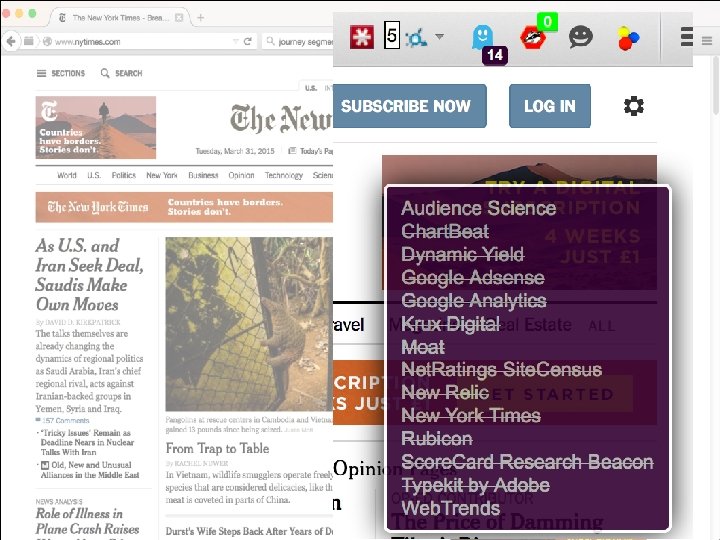The width and height of the screenshot is (720, 540).
Task: Open the enlarged hamburger menu icon
Action: click(686, 37)
